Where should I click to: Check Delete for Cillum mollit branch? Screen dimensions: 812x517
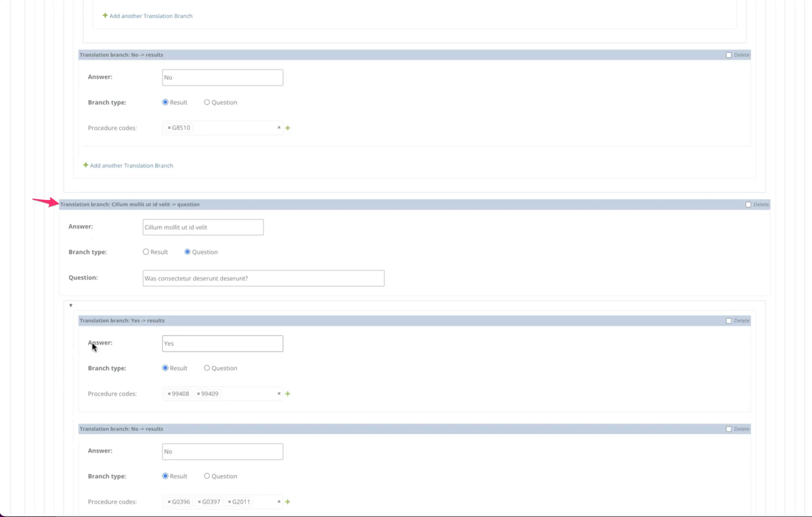click(748, 204)
